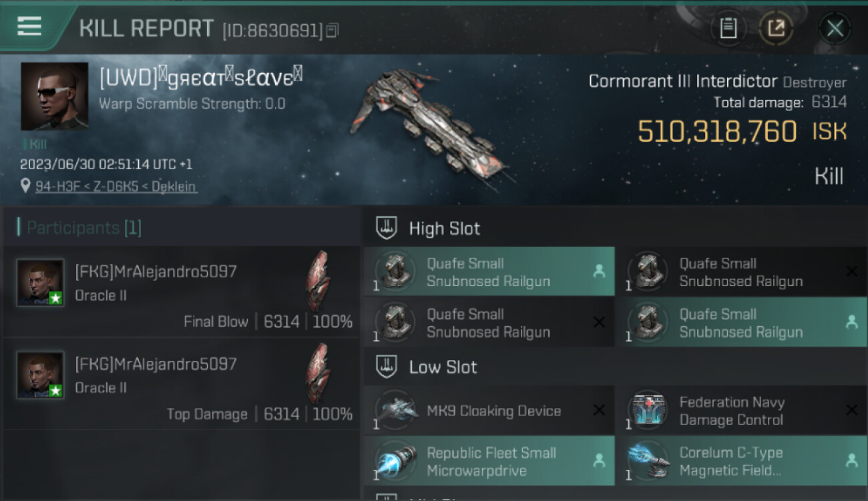Open the 94-H3F location link

(x=116, y=186)
